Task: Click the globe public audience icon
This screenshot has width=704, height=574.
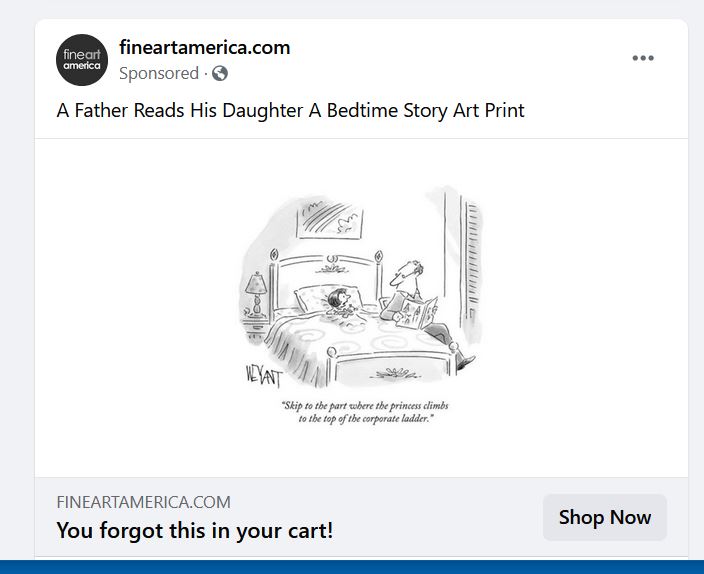Action: (220, 73)
